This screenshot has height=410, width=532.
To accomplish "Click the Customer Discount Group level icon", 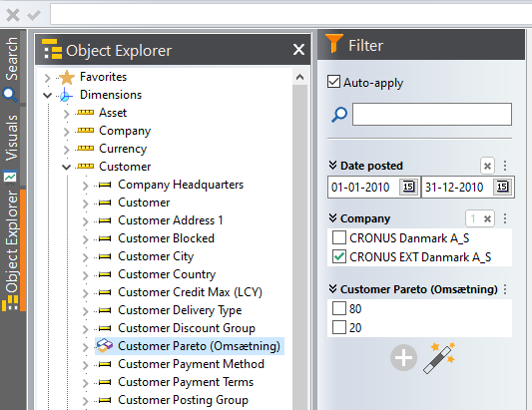I will [x=105, y=328].
